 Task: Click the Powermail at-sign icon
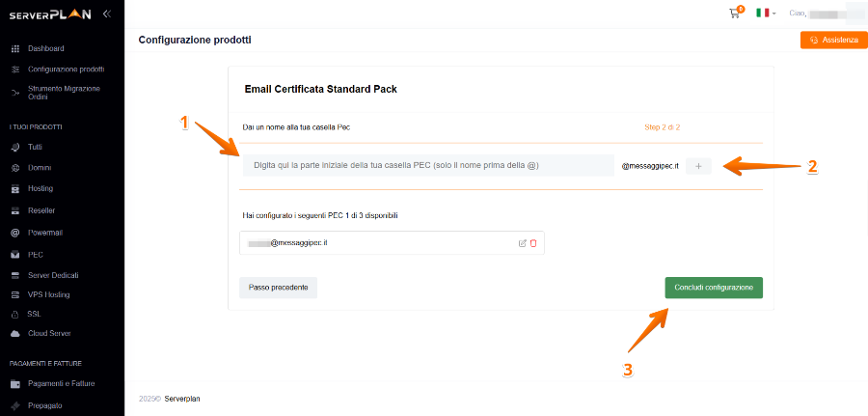15,233
